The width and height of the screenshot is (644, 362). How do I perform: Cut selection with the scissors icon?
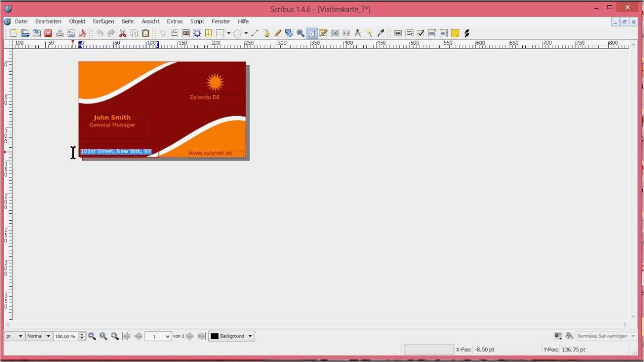point(123,33)
